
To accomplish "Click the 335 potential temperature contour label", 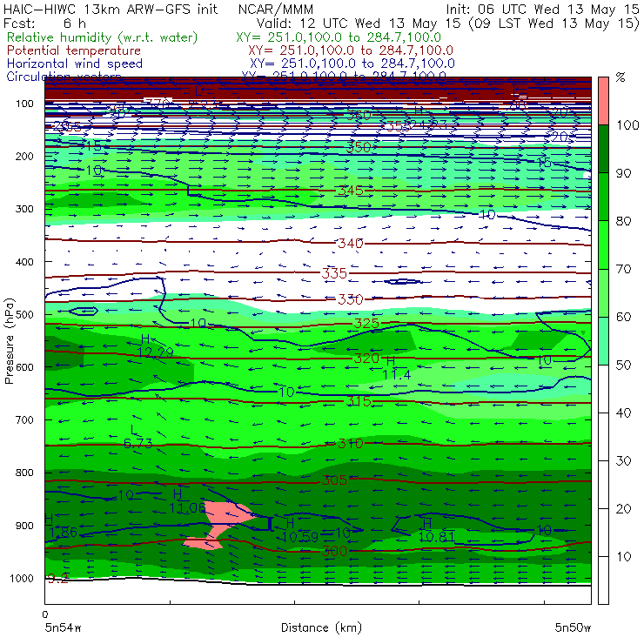I will [334, 273].
